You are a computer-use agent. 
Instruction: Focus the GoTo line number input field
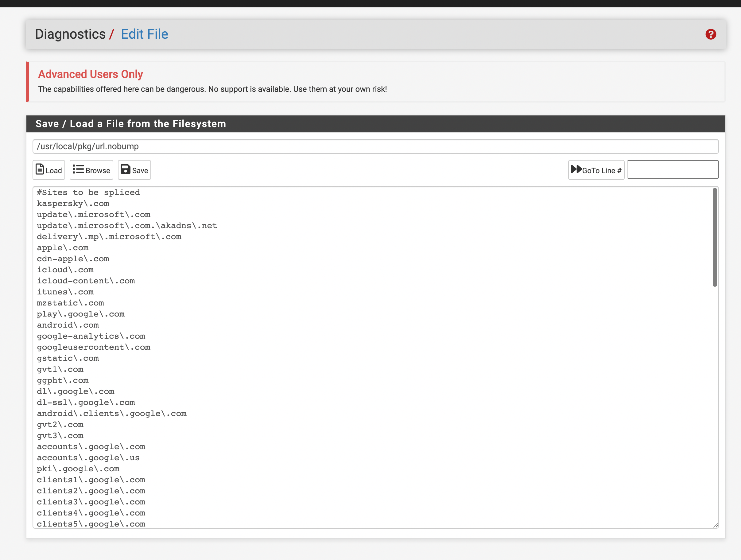tap(673, 169)
